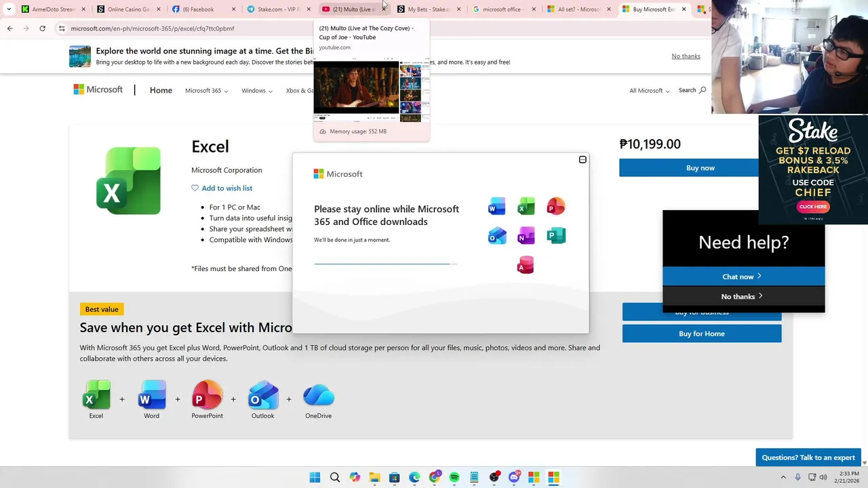Open Windows Search from the taskbar
The height and width of the screenshot is (488, 868).
(334, 477)
